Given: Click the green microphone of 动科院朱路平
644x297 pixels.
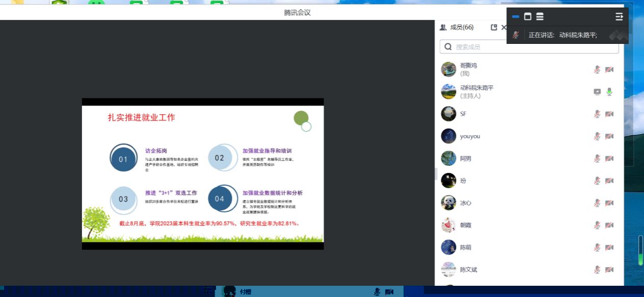Looking at the screenshot, I should click(x=609, y=92).
